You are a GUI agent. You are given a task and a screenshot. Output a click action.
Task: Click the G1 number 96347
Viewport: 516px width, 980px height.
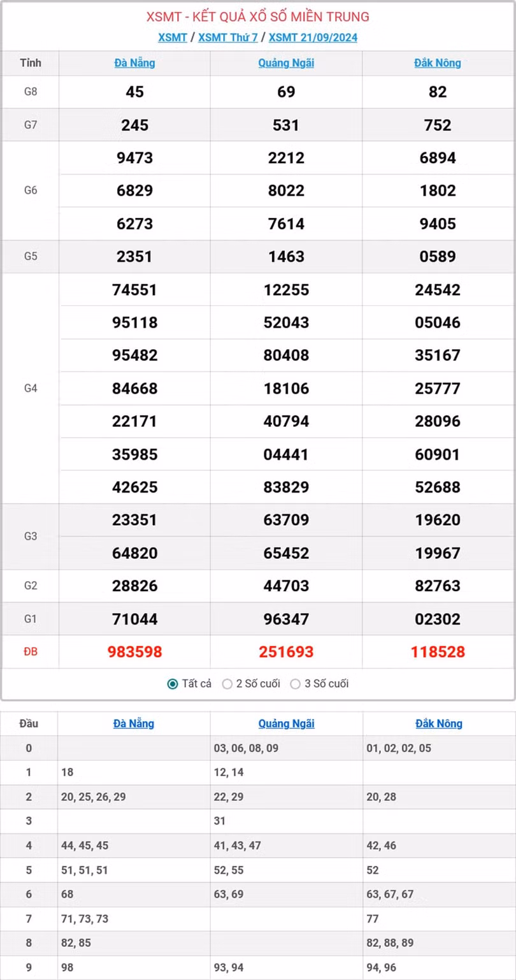coord(286,619)
